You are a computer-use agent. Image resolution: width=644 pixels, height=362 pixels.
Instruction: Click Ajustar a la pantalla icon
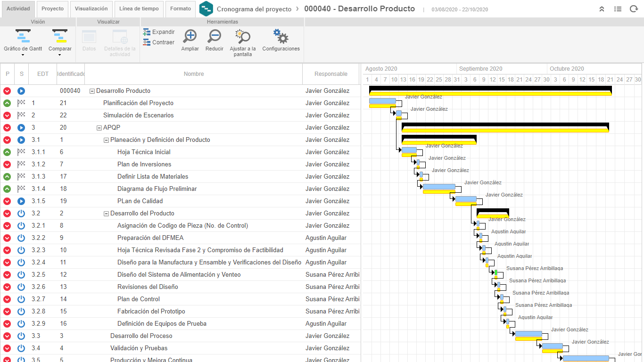(243, 36)
